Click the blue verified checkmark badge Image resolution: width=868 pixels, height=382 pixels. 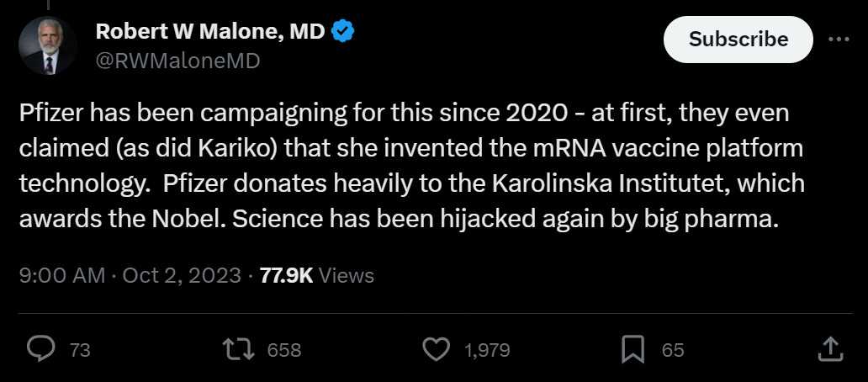342,32
